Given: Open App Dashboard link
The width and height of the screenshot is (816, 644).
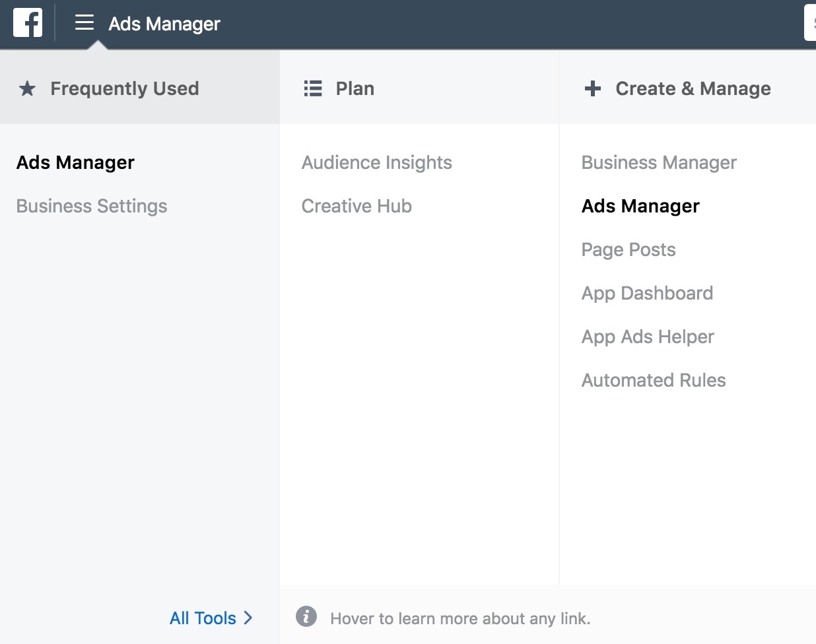Looking at the screenshot, I should click(647, 293).
